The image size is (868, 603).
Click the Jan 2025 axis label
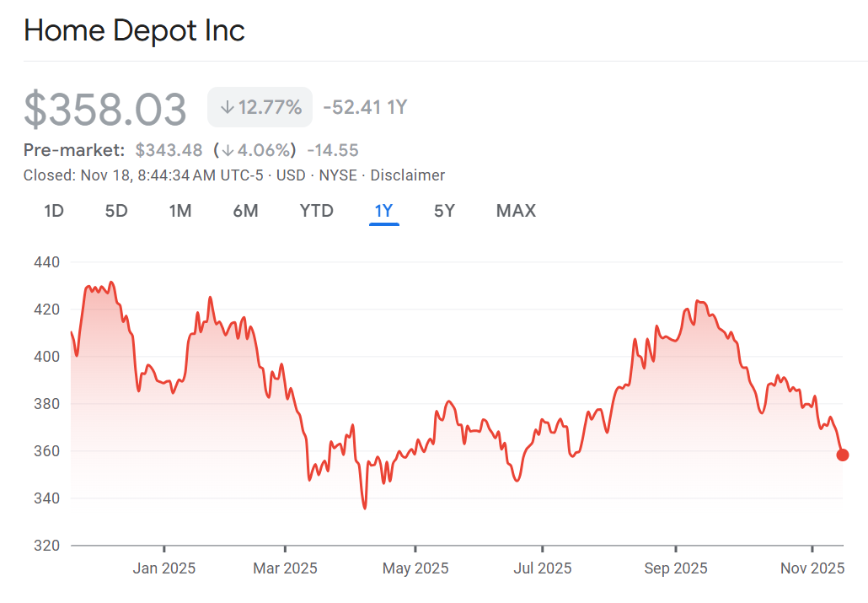163,568
